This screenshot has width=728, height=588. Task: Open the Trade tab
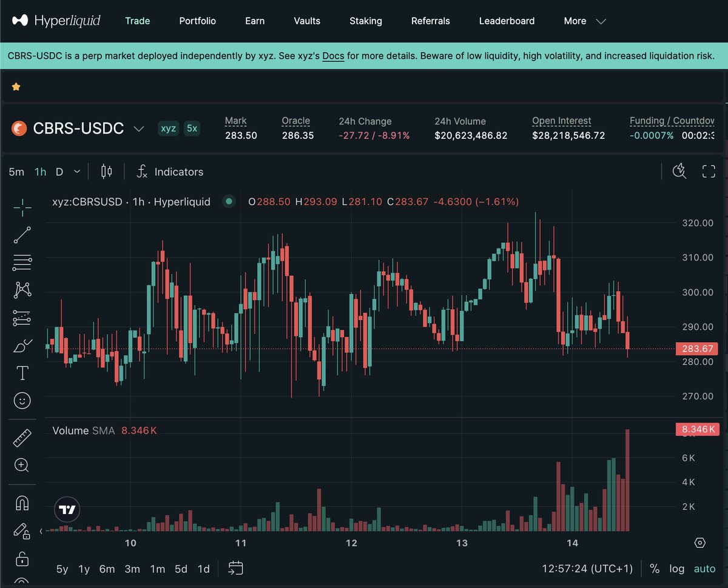[x=138, y=21]
